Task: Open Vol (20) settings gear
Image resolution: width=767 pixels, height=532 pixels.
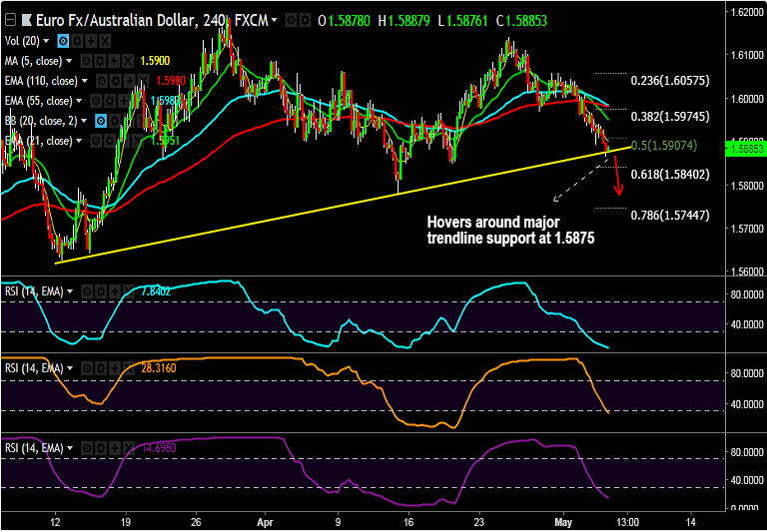Action: click(x=77, y=41)
